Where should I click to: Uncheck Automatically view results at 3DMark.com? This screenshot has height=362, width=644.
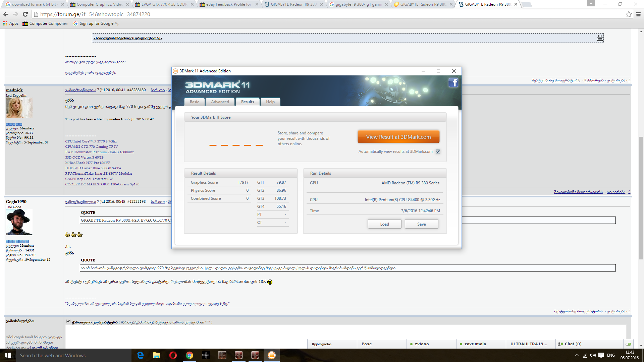point(438,152)
